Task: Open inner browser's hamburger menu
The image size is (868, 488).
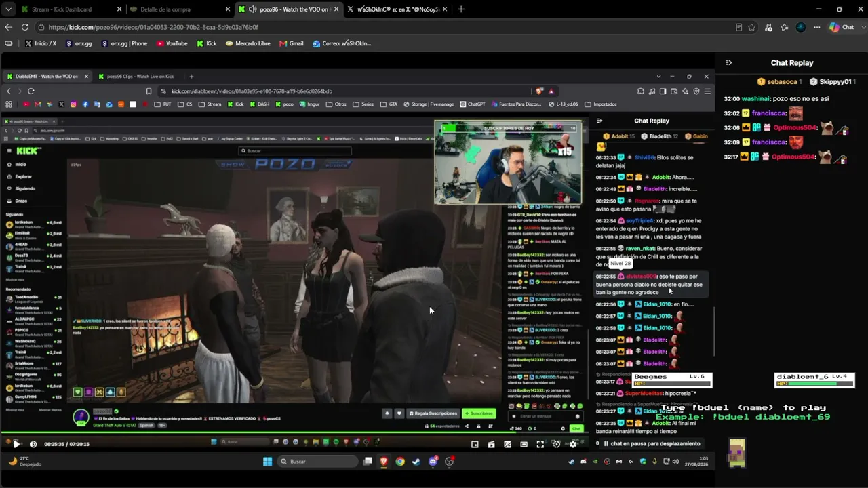Action: (707, 91)
